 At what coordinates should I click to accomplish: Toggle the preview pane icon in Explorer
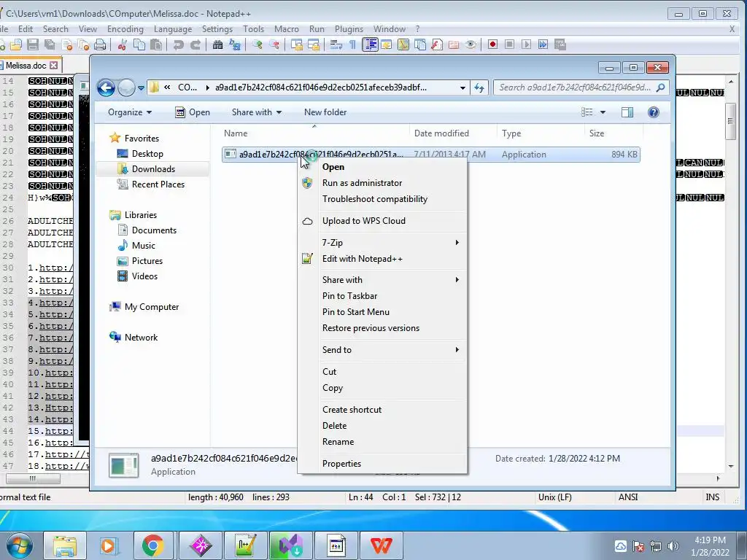[627, 112]
